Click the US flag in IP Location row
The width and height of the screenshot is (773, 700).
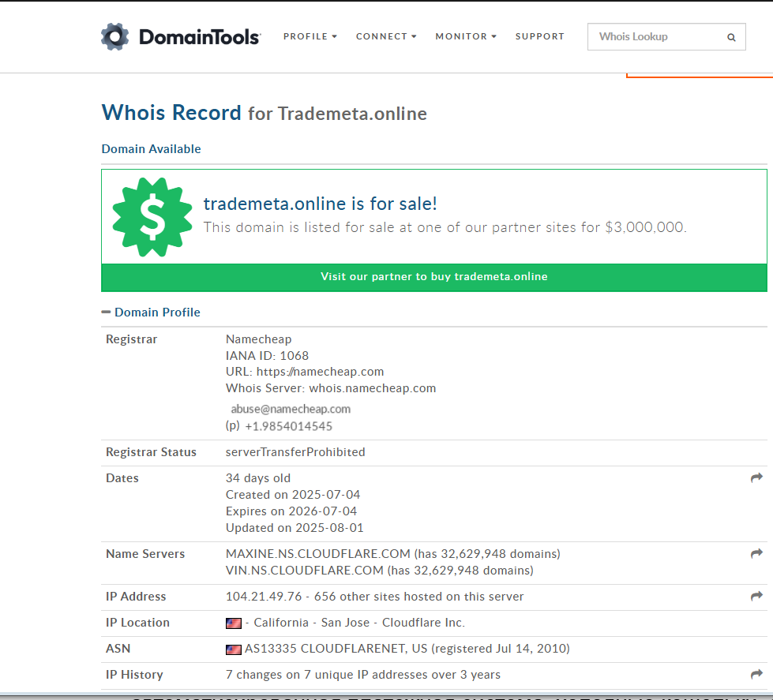[234, 623]
